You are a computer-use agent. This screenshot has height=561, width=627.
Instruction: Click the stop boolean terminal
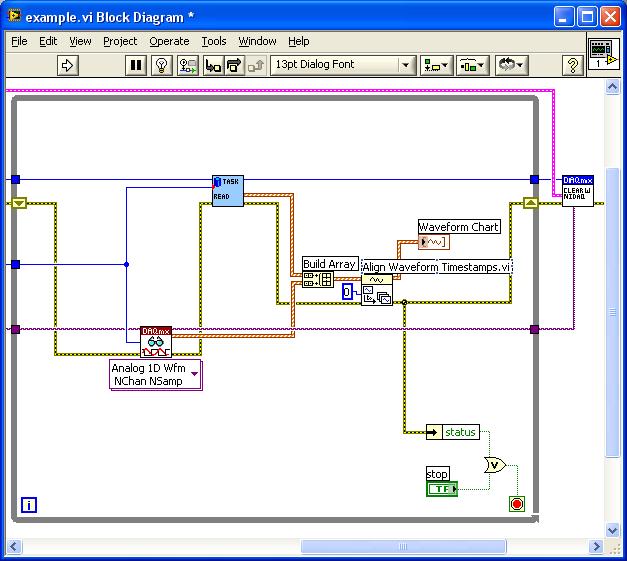(441, 489)
